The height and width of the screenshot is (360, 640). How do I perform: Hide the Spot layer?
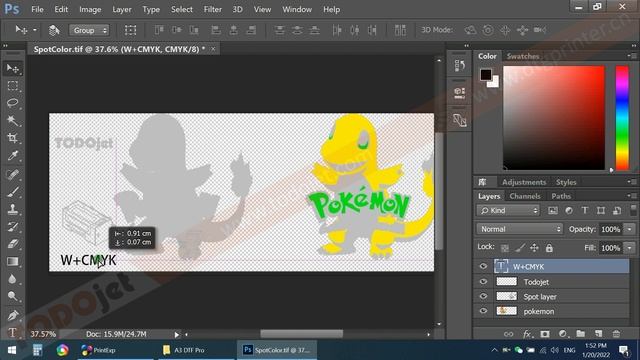coord(483,296)
